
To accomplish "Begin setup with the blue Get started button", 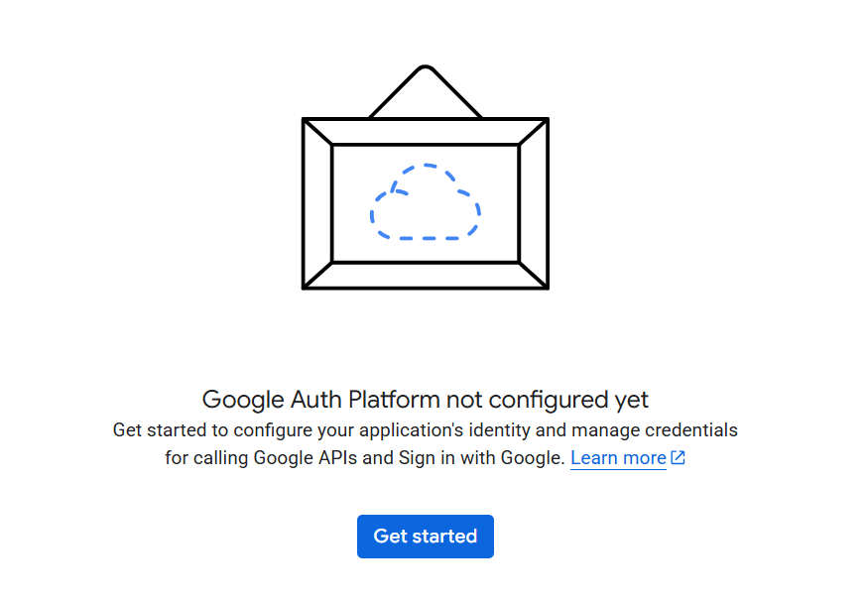I will click(426, 537).
